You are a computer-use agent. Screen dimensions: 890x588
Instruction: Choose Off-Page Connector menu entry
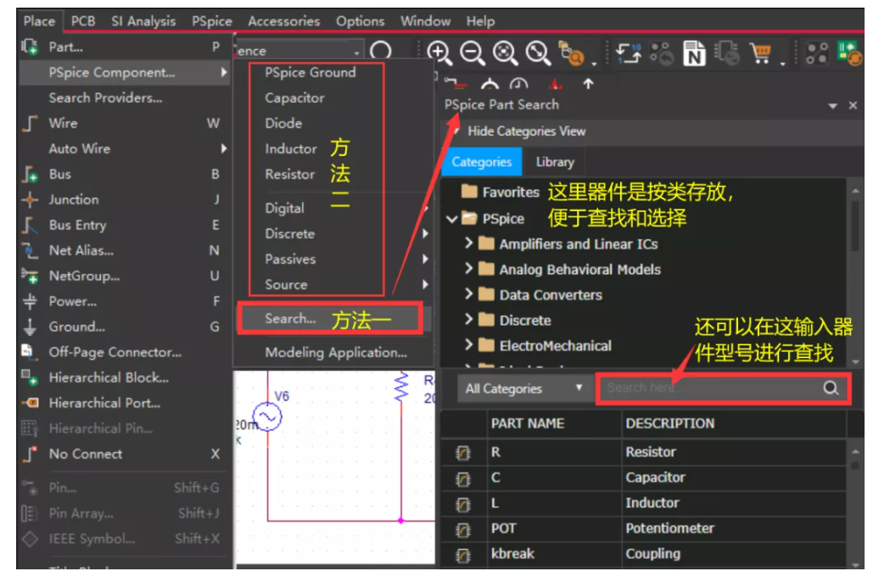pos(123,352)
